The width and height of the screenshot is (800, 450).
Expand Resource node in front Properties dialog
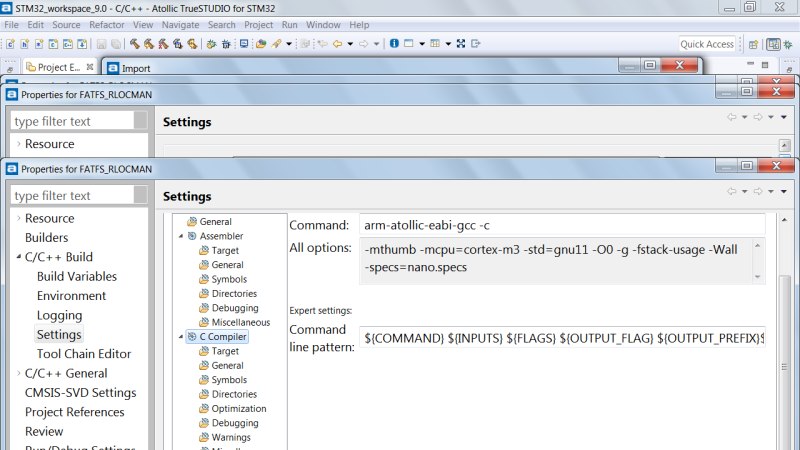click(x=18, y=218)
